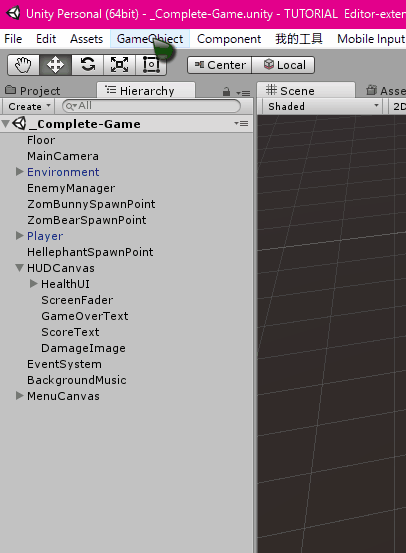Select the Player object
Image resolution: width=406 pixels, height=553 pixels.
45,236
